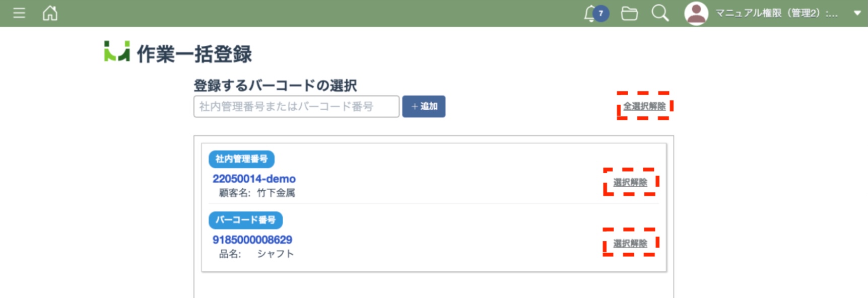The width and height of the screenshot is (868, 298).
Task: Click the user avatar icon
Action: point(696,14)
